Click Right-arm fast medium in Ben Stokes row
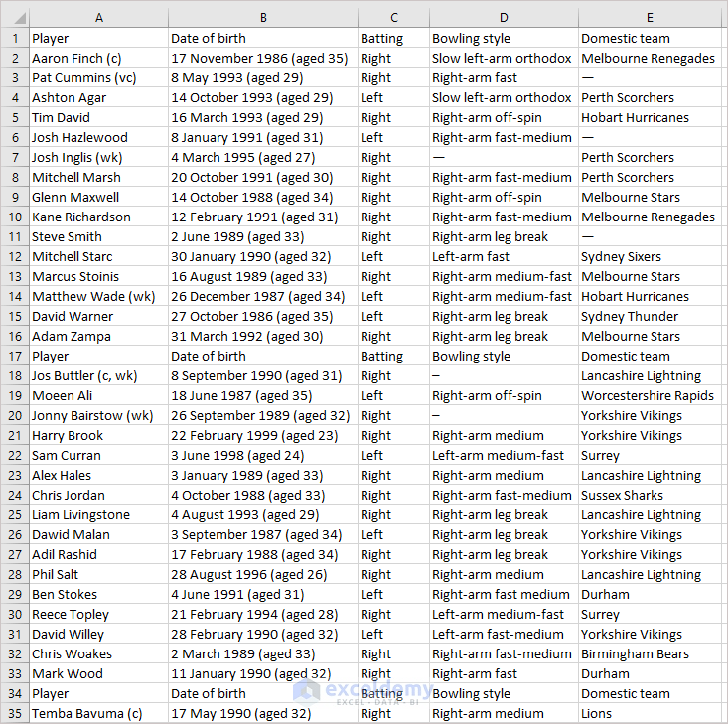 pos(504,595)
